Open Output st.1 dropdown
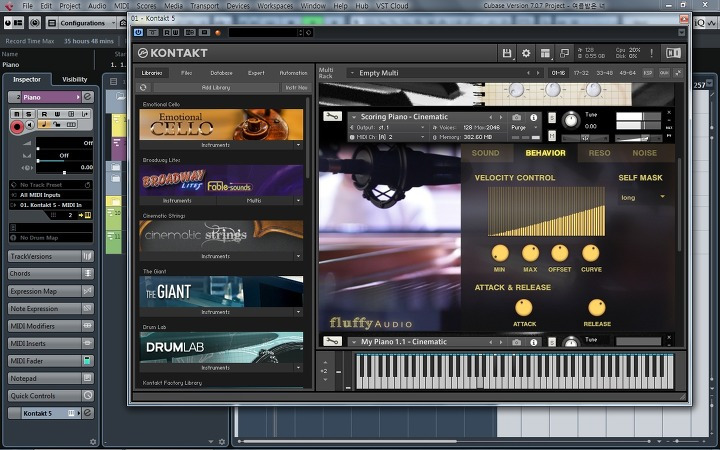720x450 pixels. tap(387, 128)
